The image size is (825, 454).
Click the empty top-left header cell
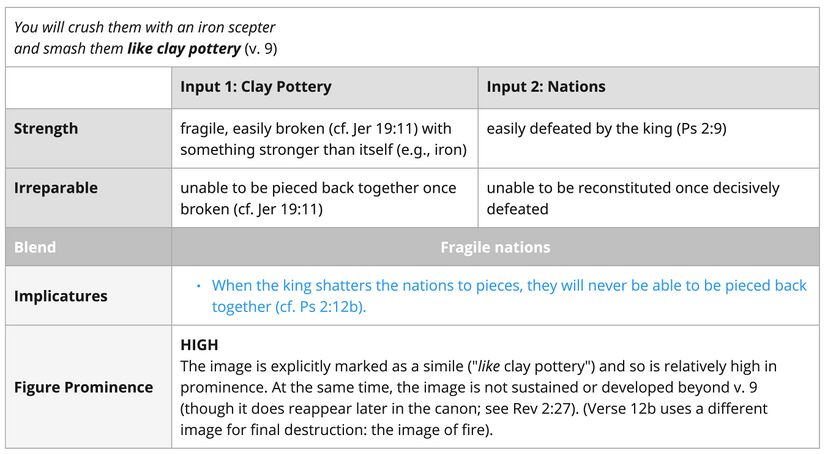click(x=88, y=87)
